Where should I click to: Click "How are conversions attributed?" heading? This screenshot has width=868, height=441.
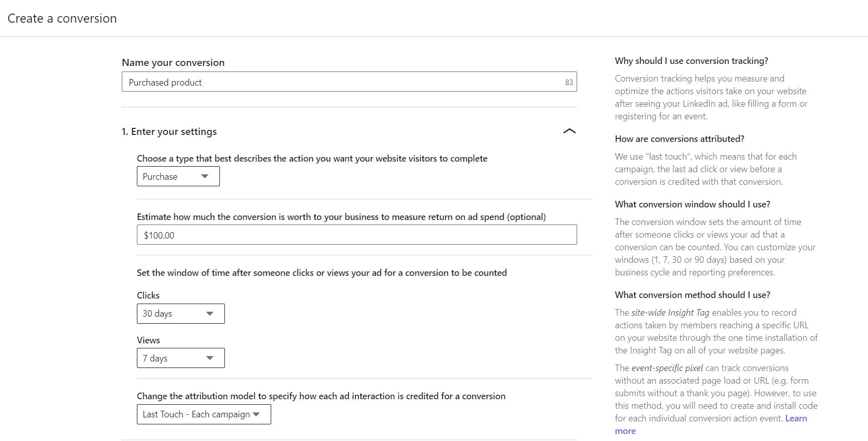coord(679,139)
